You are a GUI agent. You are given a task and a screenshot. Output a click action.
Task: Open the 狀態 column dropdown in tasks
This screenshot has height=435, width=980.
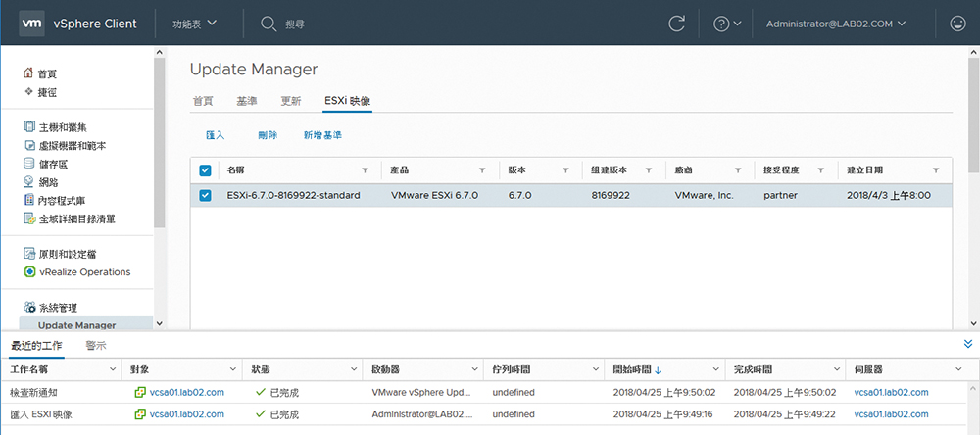(355, 369)
